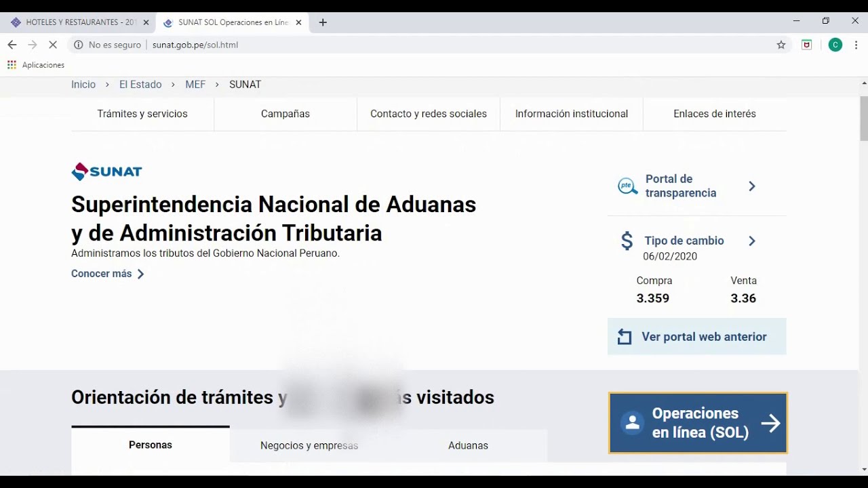The image size is (868, 488).
Task: Open the Campañas menu
Action: [x=285, y=114]
